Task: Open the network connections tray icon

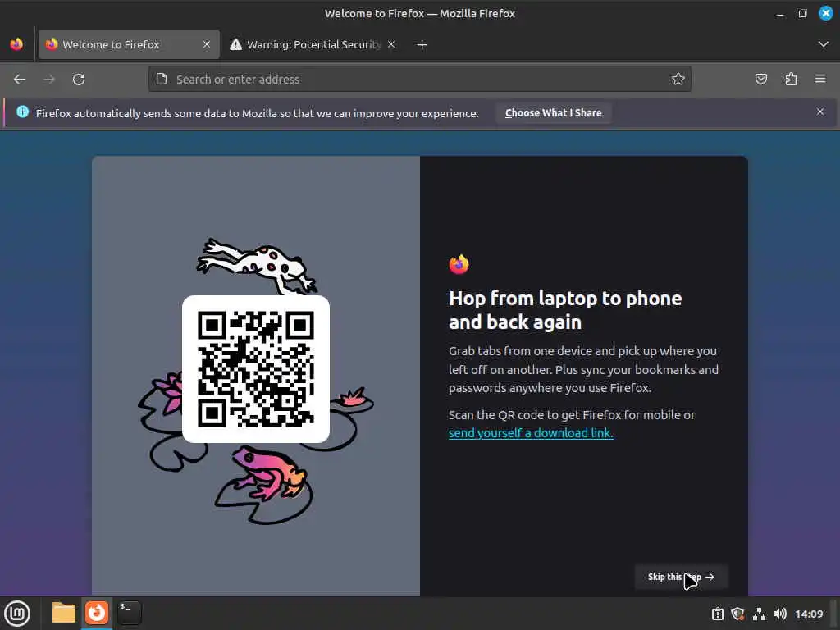Action: (x=759, y=614)
